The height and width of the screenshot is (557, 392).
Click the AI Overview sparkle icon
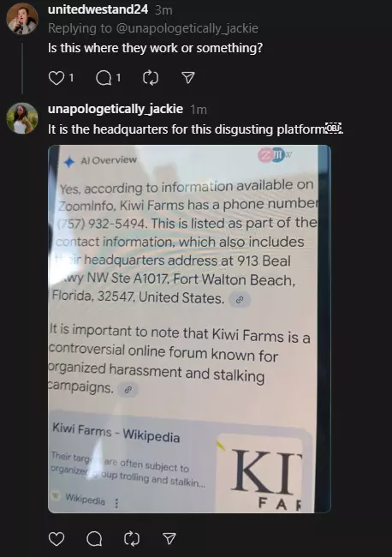point(69,162)
